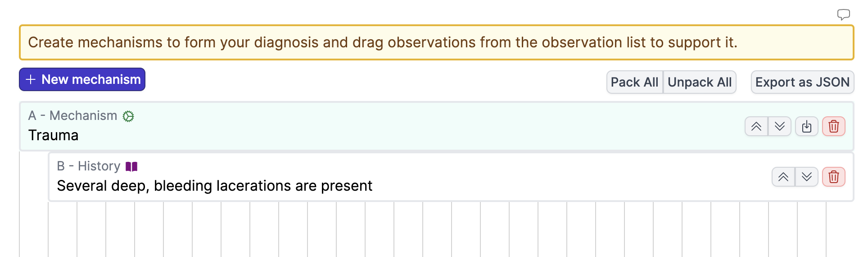Click the "B - History" label
Viewport: 868px width, 257px height.
[88, 166]
